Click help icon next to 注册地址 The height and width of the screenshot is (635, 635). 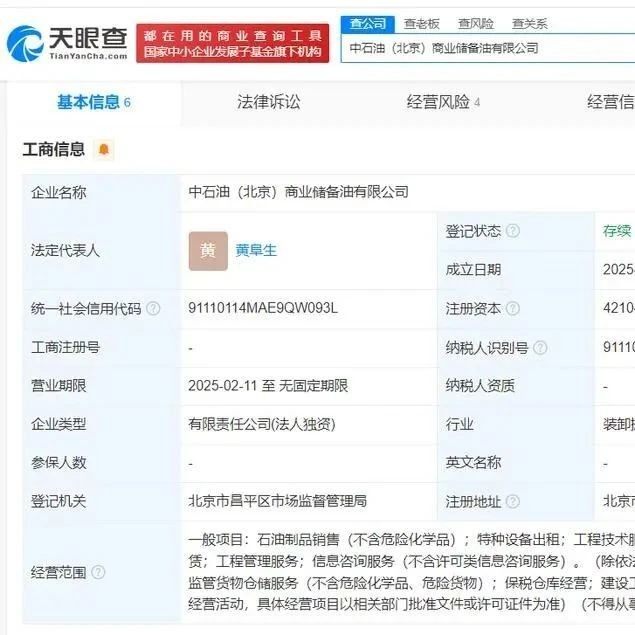pos(513,502)
